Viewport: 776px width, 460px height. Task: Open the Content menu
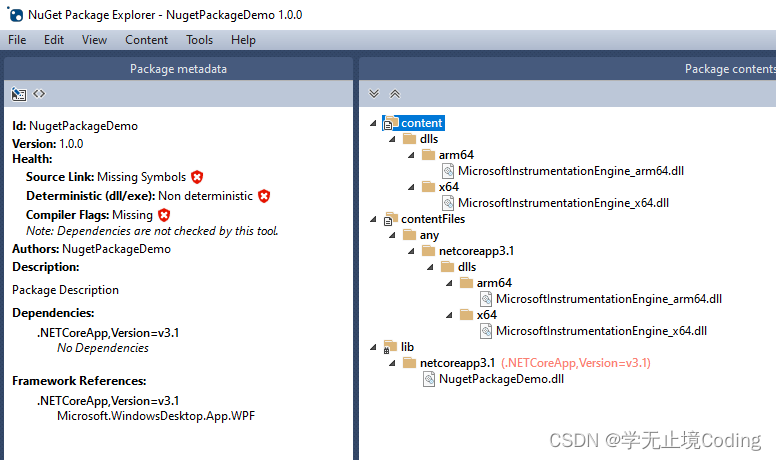146,40
